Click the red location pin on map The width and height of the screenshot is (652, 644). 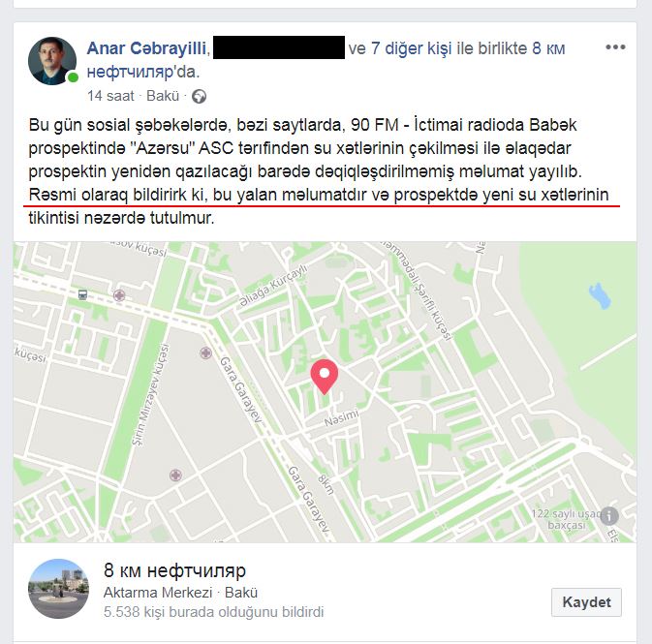point(325,377)
